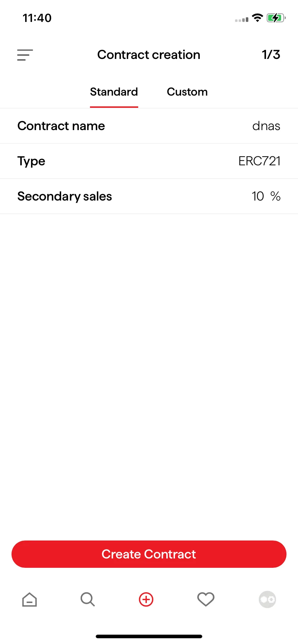
Task: Tap the Wi-Fi status icon
Action: pos(257,18)
